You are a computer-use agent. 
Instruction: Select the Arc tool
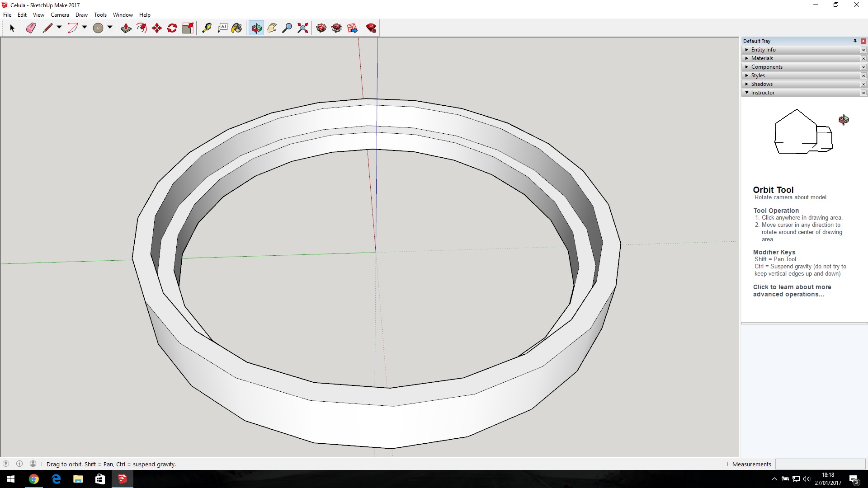click(x=72, y=28)
